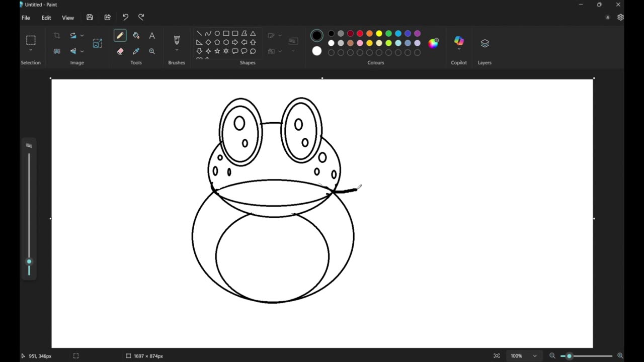The width and height of the screenshot is (644, 362).
Task: Click the Rotate image icon
Action: pos(73,36)
